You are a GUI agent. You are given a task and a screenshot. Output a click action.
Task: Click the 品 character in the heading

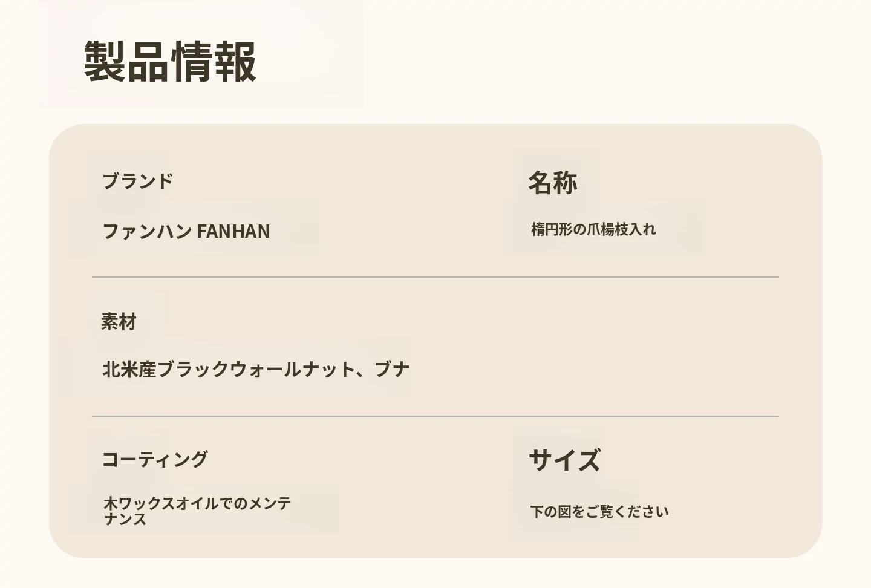(x=148, y=61)
